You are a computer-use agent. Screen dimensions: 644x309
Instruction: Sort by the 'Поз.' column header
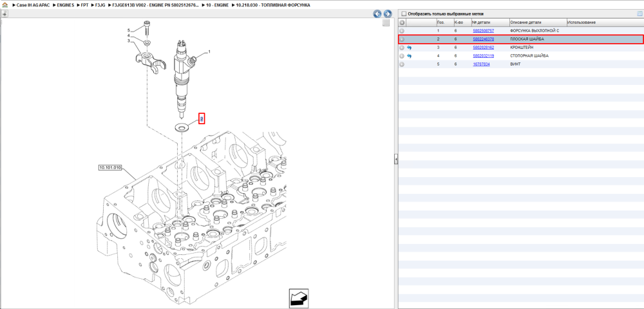click(x=444, y=22)
